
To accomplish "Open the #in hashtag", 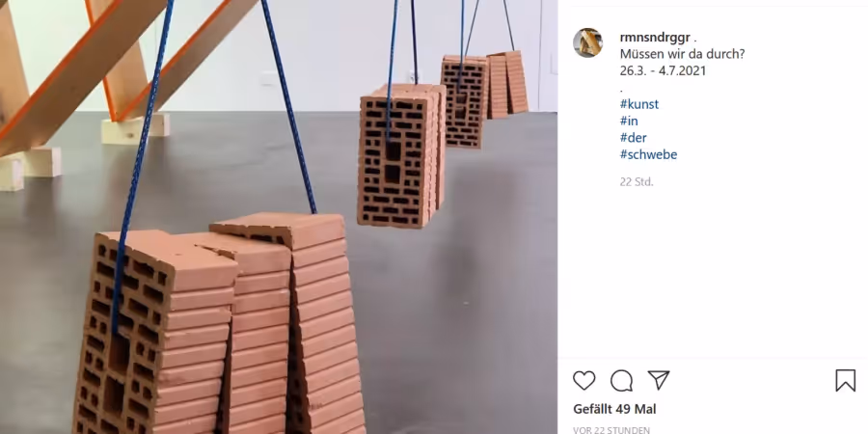I will tap(628, 121).
